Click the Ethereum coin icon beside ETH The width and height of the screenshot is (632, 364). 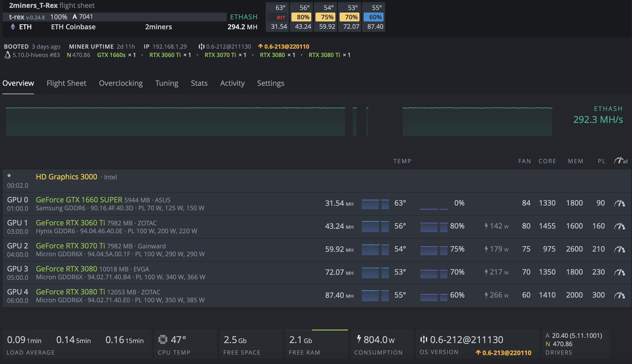pyautogui.click(x=13, y=27)
